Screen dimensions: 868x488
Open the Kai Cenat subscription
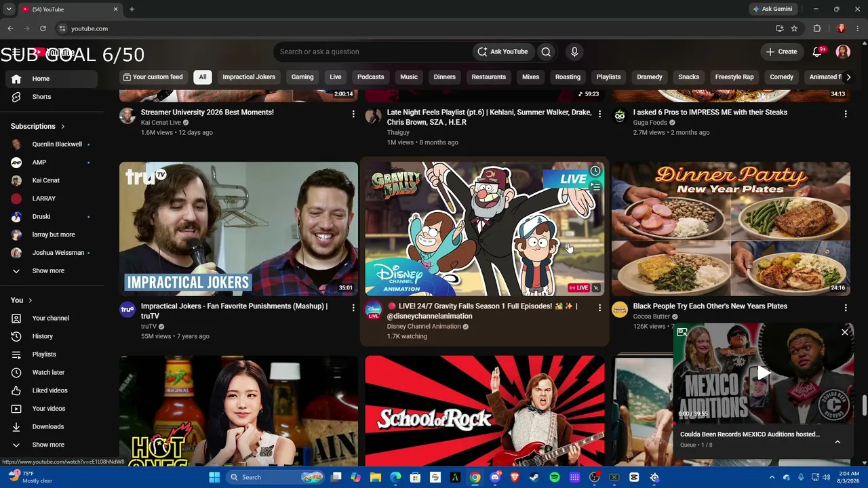[x=52, y=180]
